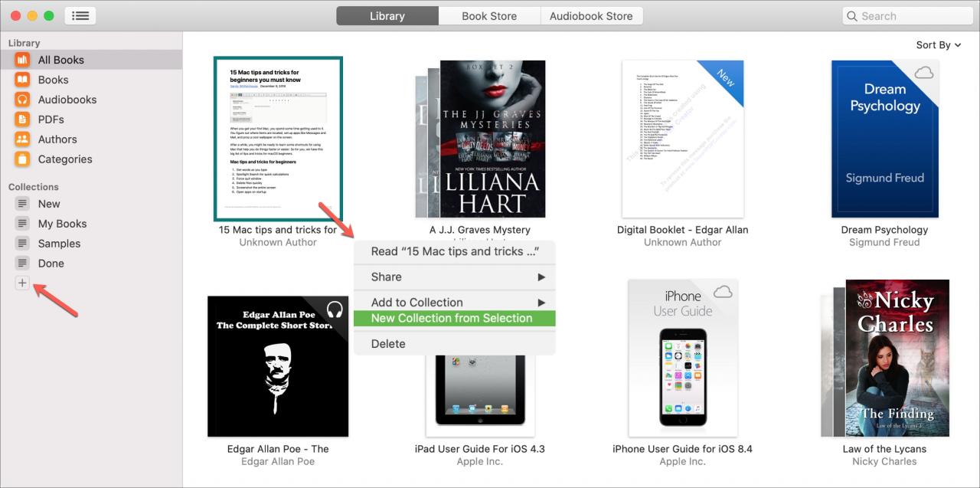This screenshot has width=980, height=488.
Task: Select Books label in the sidebar
Action: point(53,80)
